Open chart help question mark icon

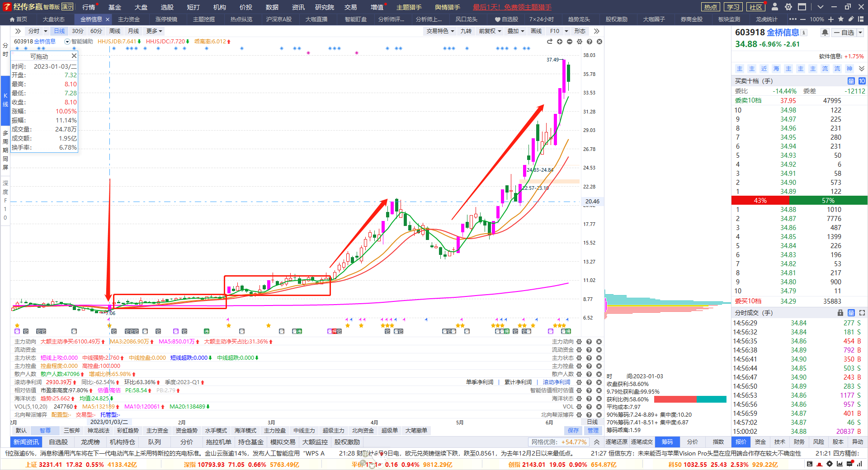click(590, 42)
